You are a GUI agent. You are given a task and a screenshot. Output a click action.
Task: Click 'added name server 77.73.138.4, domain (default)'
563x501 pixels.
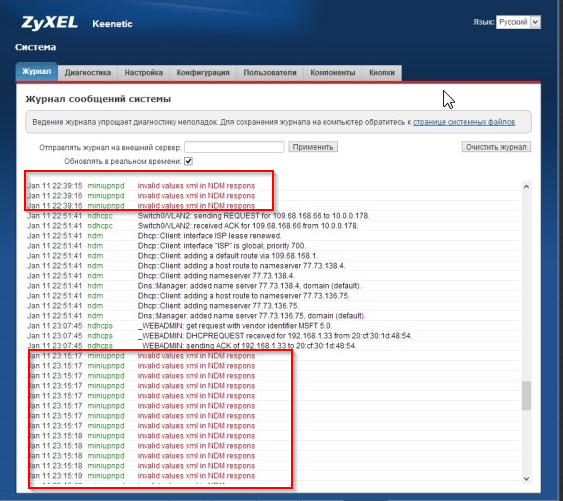tap(273, 286)
